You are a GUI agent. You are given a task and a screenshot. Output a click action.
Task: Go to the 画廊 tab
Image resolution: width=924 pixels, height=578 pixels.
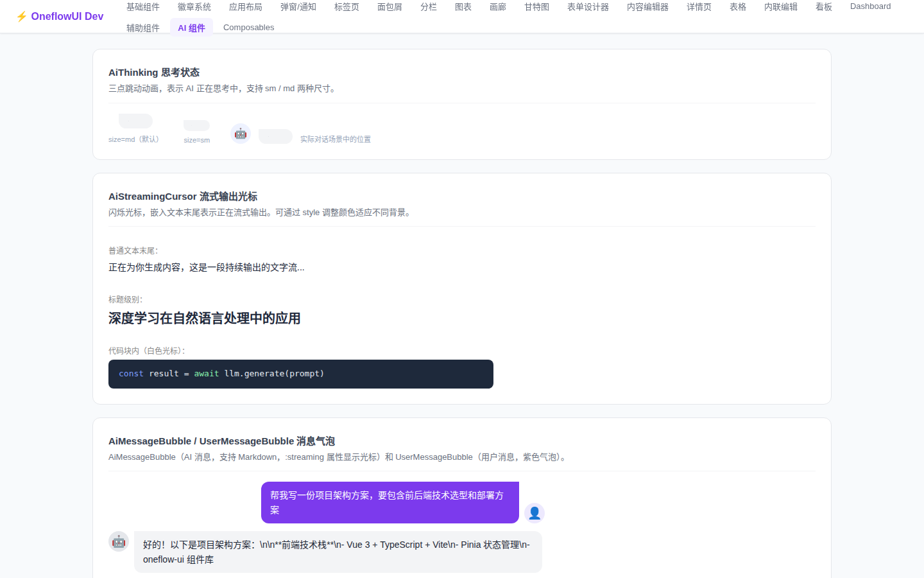pos(498,7)
